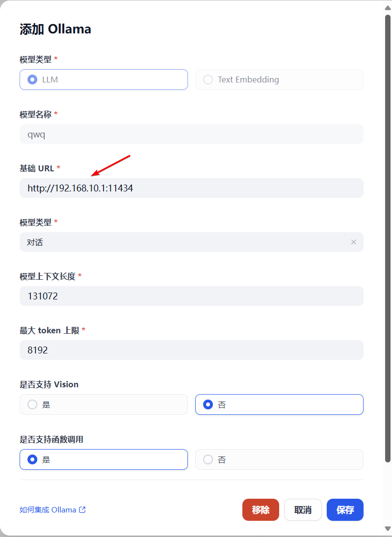Click the 模型名称 field containing qwq
The height and width of the screenshot is (537, 392).
point(191,134)
